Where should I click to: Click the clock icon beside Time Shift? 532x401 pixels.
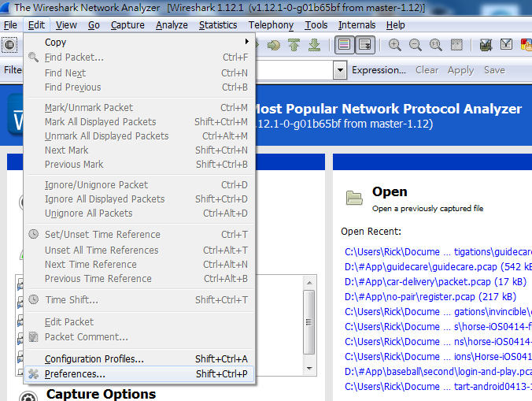[33, 299]
